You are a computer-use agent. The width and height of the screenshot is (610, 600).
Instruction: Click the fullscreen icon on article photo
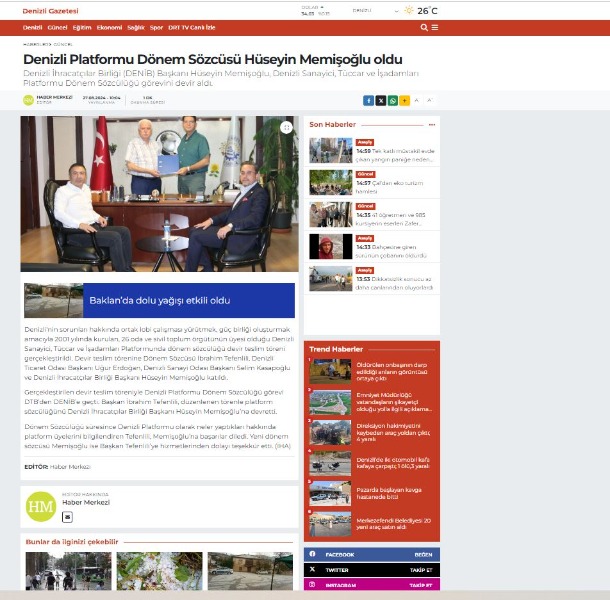point(287,127)
